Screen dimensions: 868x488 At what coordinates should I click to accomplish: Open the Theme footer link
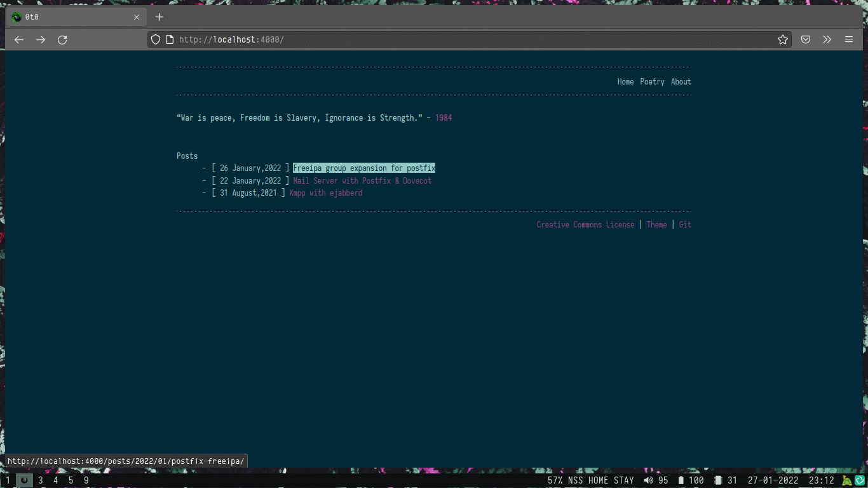[x=656, y=224]
